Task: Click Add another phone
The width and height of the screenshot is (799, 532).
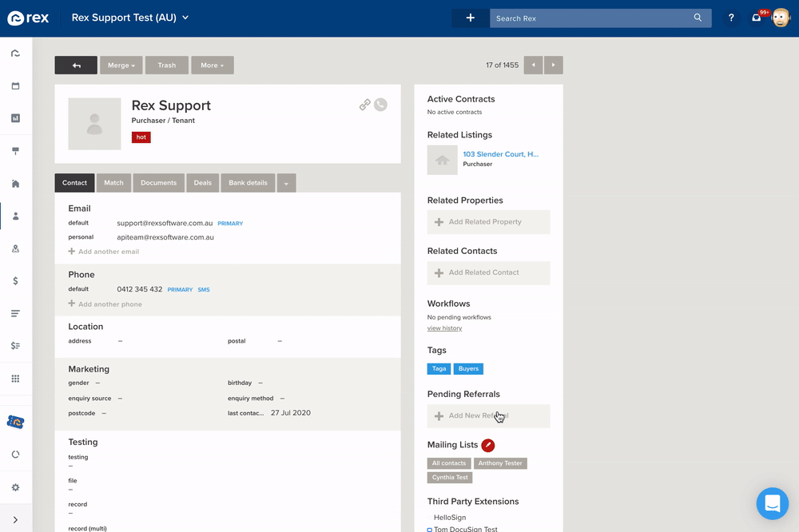Action: point(105,304)
